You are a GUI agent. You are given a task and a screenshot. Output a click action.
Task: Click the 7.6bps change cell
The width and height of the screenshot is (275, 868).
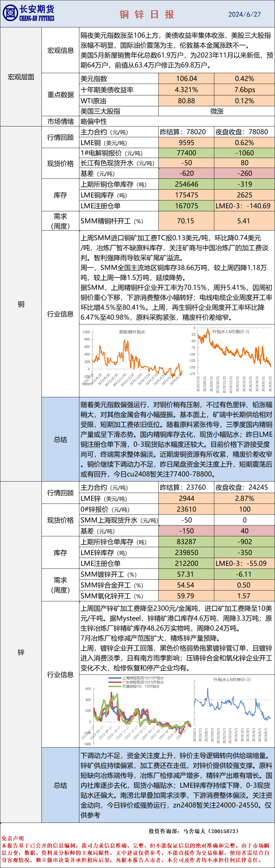244,90
